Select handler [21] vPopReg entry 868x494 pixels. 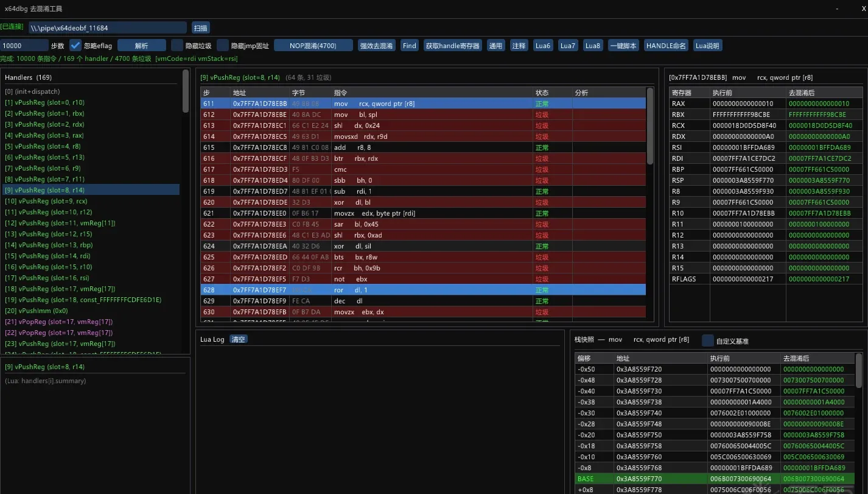point(91,322)
